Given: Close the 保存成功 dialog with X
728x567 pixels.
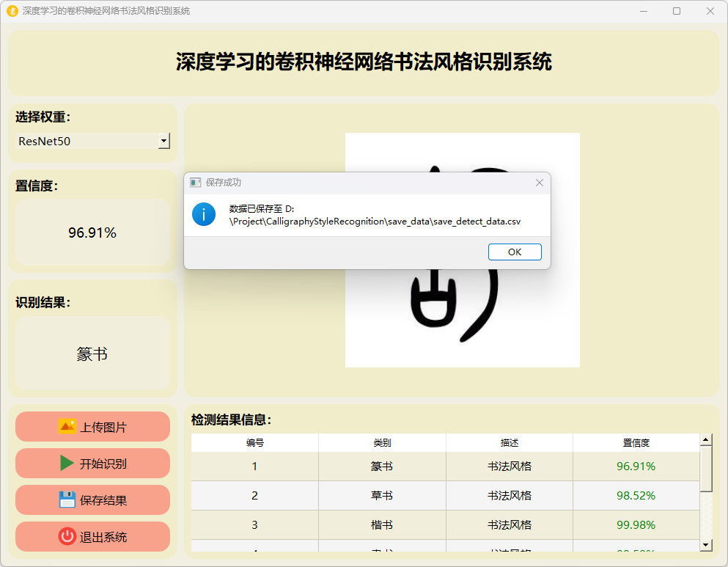Looking at the screenshot, I should tap(540, 183).
